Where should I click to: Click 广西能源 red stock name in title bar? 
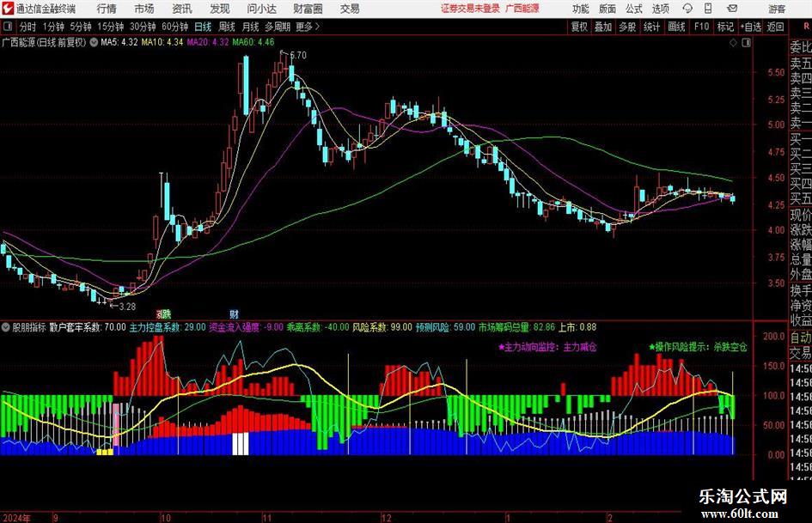click(x=522, y=9)
